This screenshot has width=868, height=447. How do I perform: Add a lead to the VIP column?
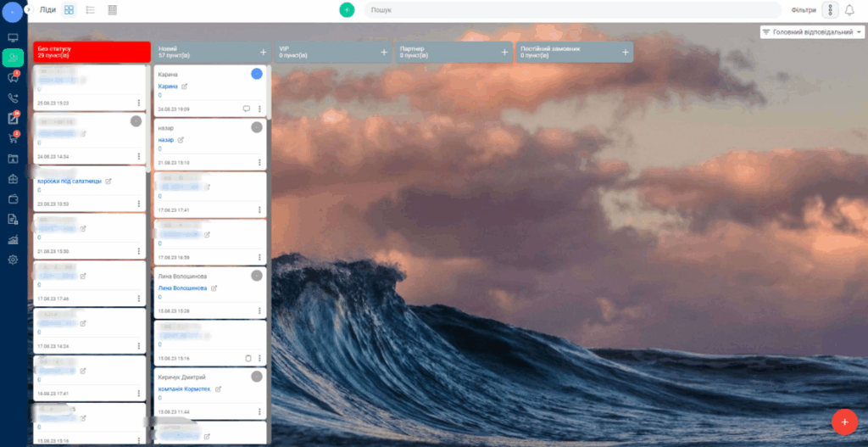[x=384, y=52]
